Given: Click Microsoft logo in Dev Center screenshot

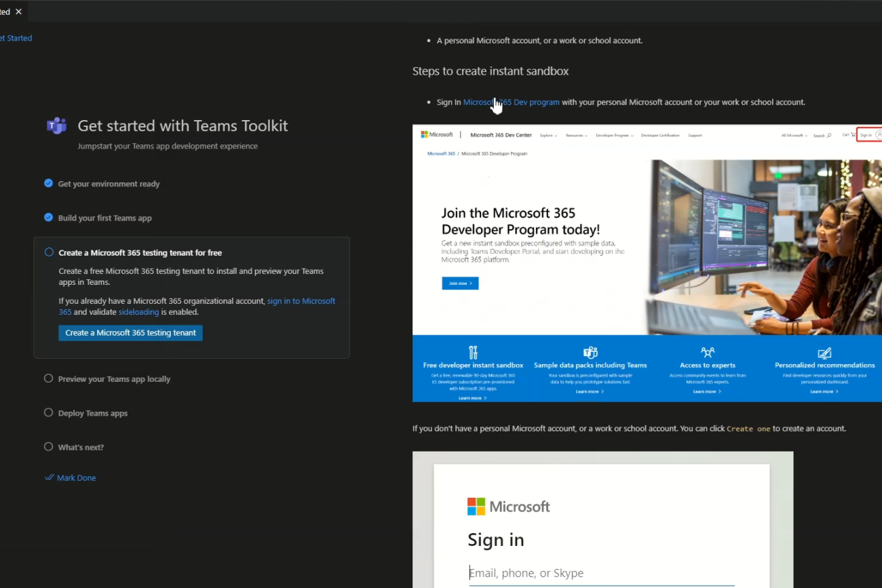Looking at the screenshot, I should [x=437, y=135].
